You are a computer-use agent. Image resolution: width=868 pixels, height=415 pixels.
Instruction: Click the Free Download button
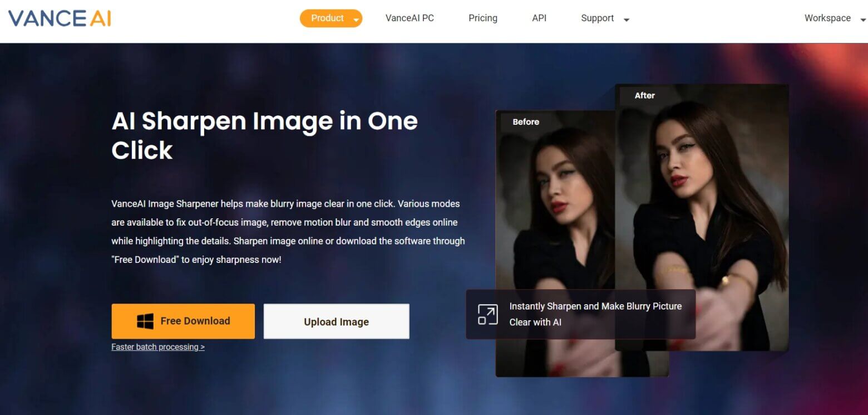pos(183,321)
